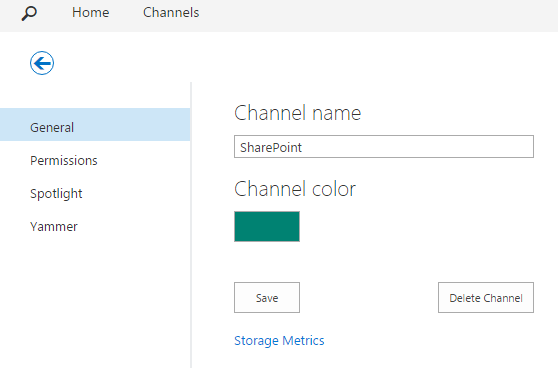This screenshot has height=368, width=558.
Task: Click the Delete Channel button
Action: [x=486, y=298]
